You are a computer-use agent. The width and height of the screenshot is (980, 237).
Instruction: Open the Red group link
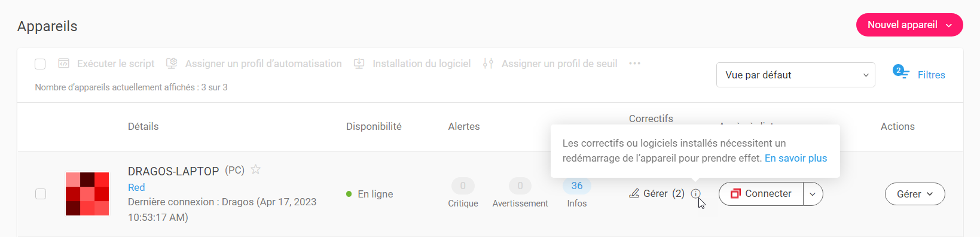pos(136,187)
